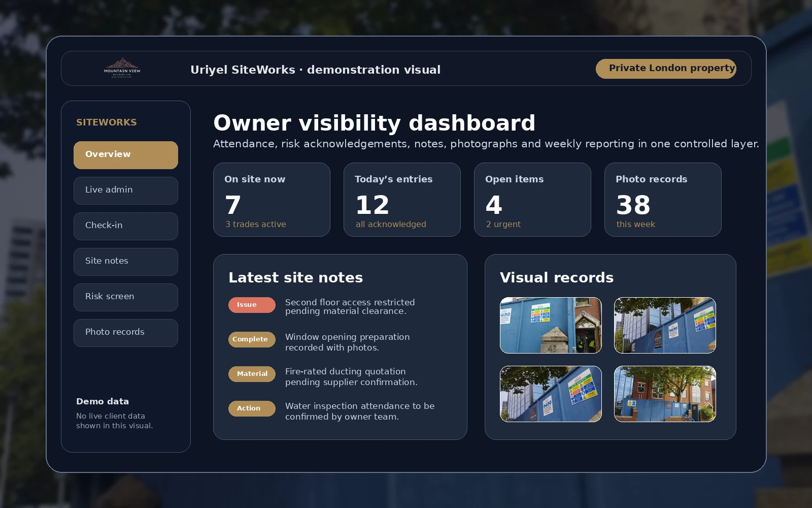Click 'No live client data' notice
The height and width of the screenshot is (508, 812).
coord(115,421)
